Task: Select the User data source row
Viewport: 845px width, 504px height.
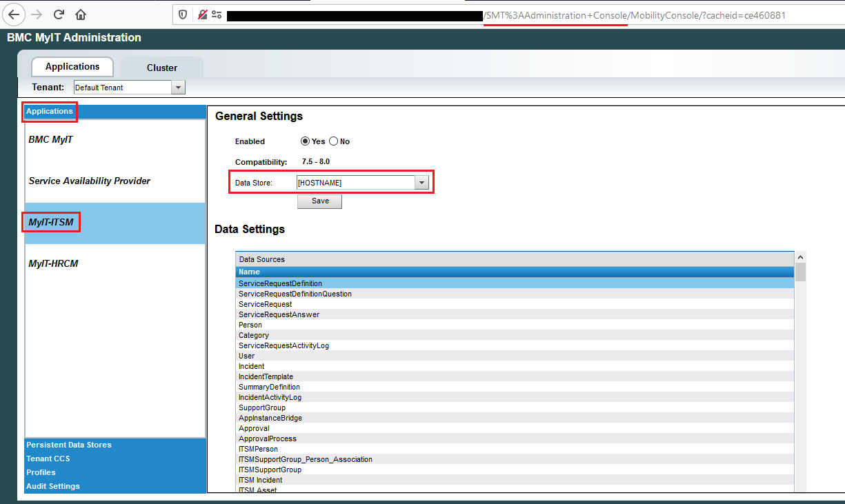Action: click(515, 356)
